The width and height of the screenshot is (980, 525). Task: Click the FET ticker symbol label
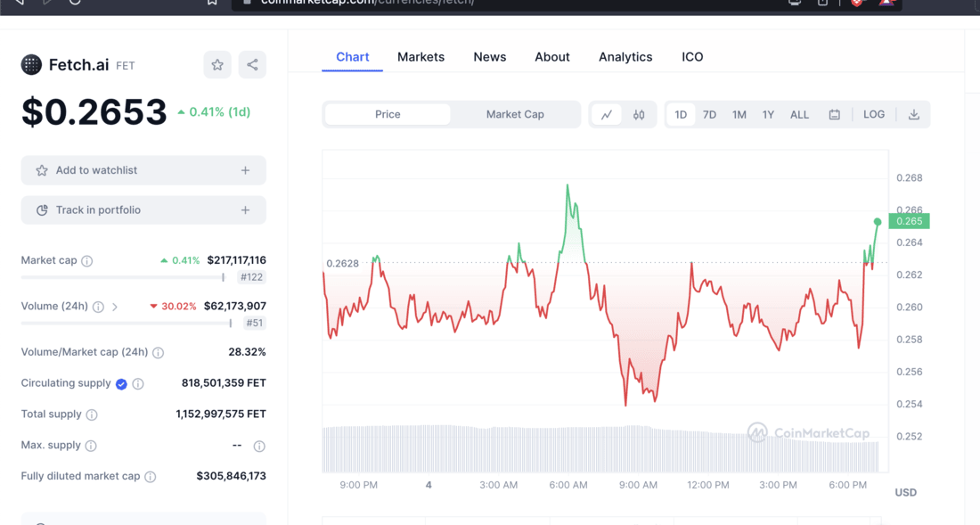point(125,66)
